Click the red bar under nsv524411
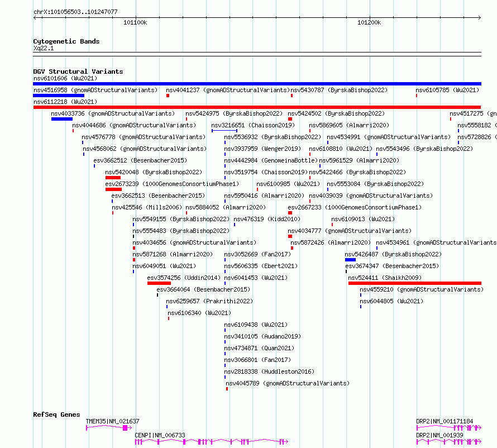 coord(415,283)
